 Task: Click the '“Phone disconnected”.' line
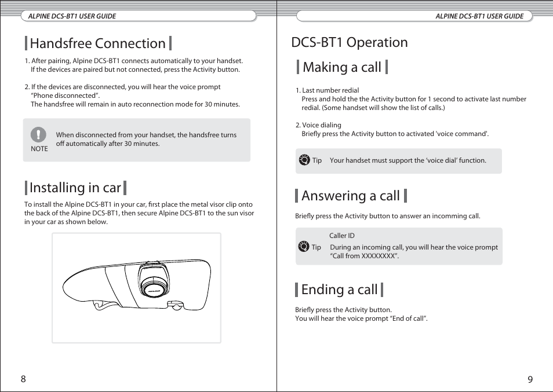(x=66, y=96)
